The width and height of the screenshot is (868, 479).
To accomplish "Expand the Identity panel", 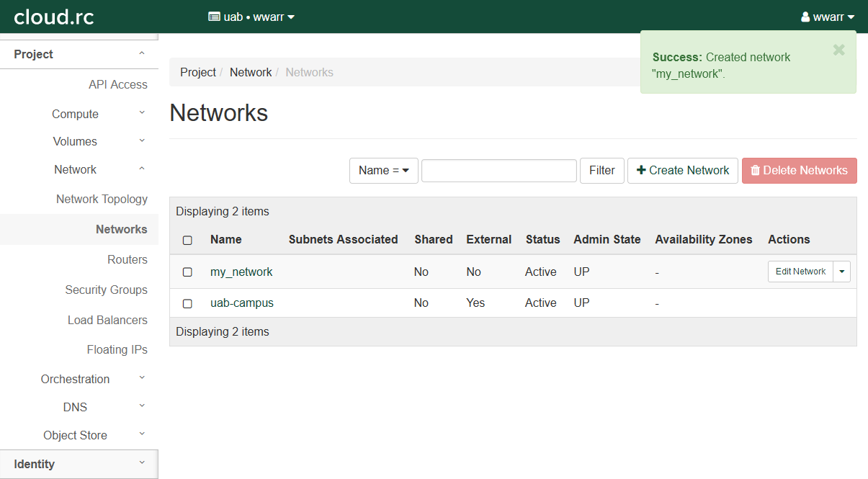I will click(79, 464).
